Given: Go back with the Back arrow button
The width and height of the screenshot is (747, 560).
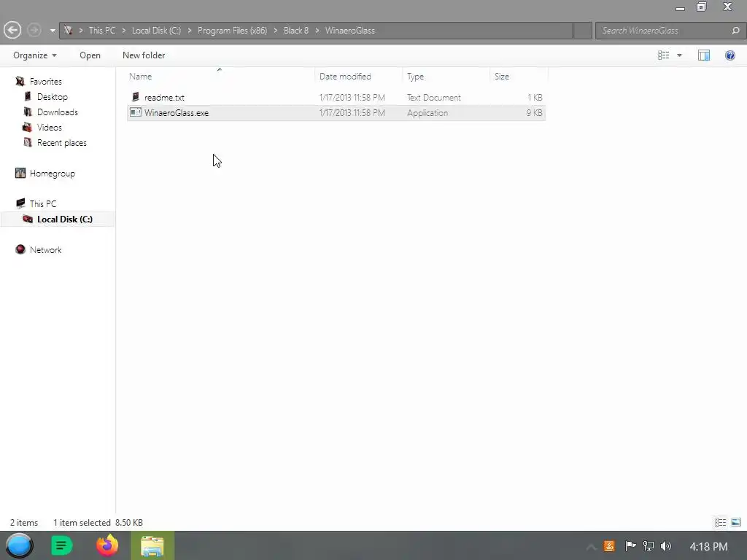Looking at the screenshot, I should [x=12, y=31].
